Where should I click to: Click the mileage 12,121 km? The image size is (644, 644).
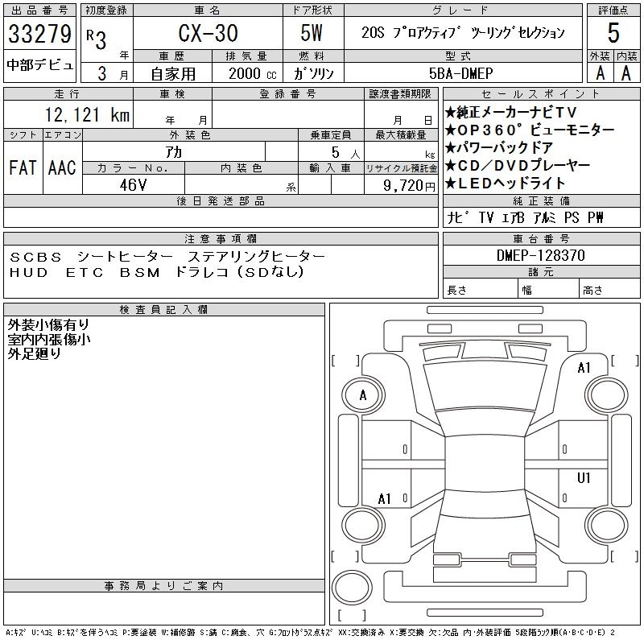pos(87,114)
